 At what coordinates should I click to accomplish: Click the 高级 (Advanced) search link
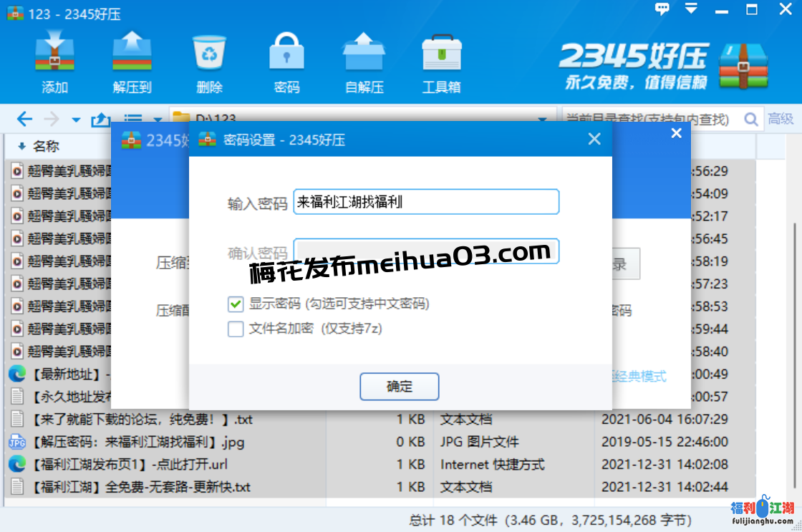click(x=781, y=119)
